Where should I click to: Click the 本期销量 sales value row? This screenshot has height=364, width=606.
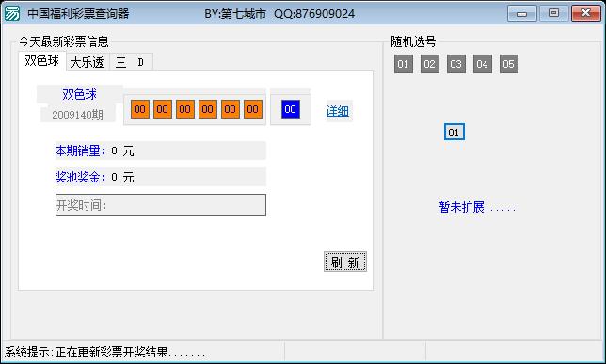pos(160,150)
